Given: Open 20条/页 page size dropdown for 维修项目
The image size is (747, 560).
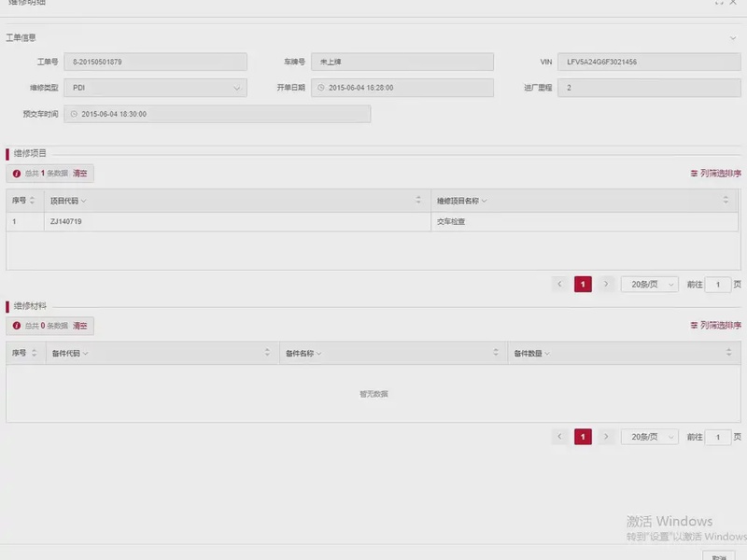Looking at the screenshot, I should [649, 284].
